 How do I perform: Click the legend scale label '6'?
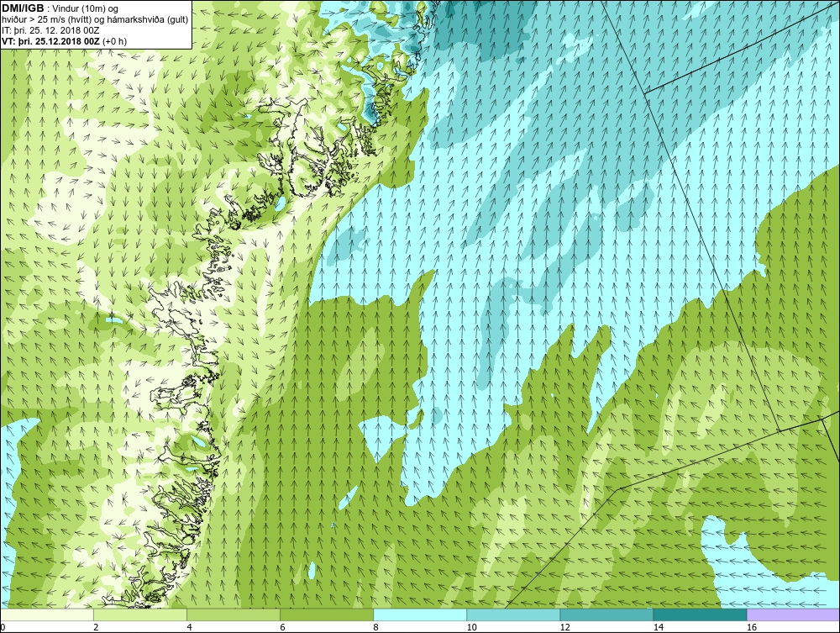pos(283,628)
